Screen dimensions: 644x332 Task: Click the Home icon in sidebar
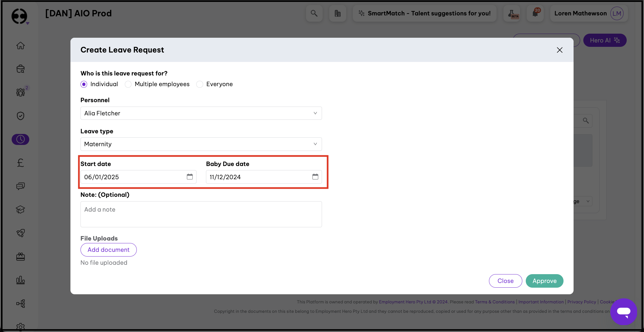20,46
